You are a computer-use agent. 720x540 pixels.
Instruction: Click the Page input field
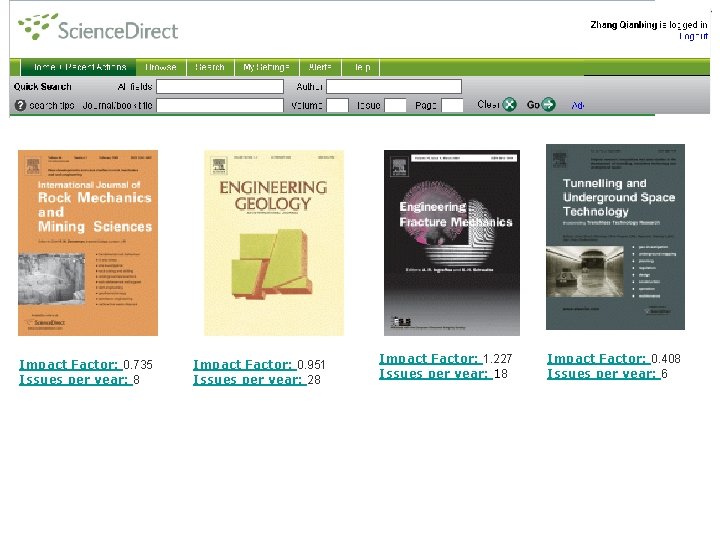click(452, 105)
